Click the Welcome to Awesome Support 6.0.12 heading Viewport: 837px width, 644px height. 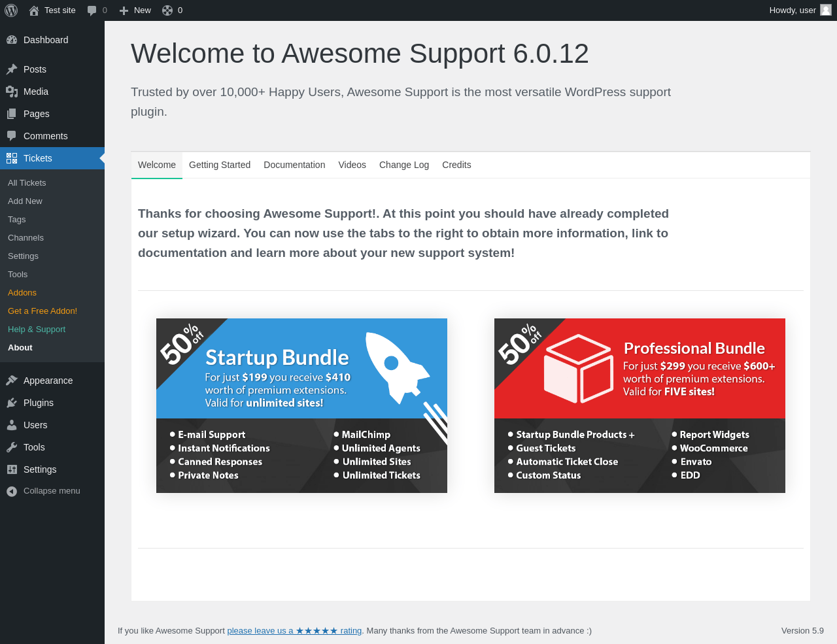point(360,54)
